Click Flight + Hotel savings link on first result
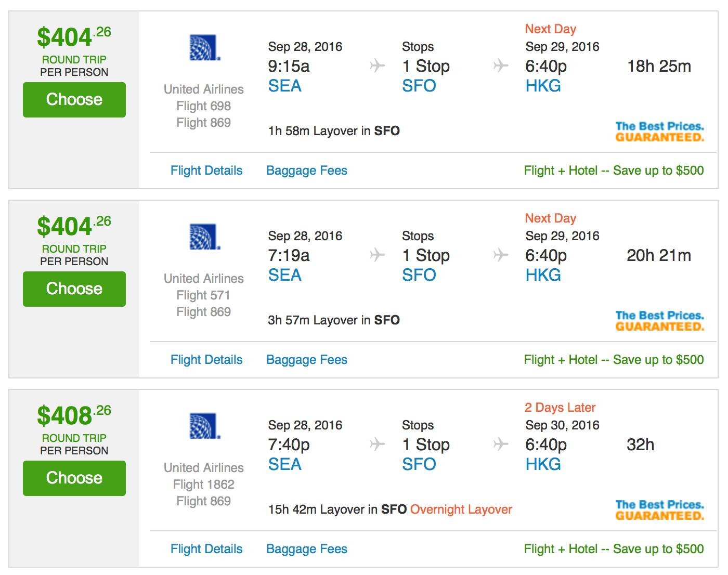The width and height of the screenshot is (728, 575). point(614,170)
